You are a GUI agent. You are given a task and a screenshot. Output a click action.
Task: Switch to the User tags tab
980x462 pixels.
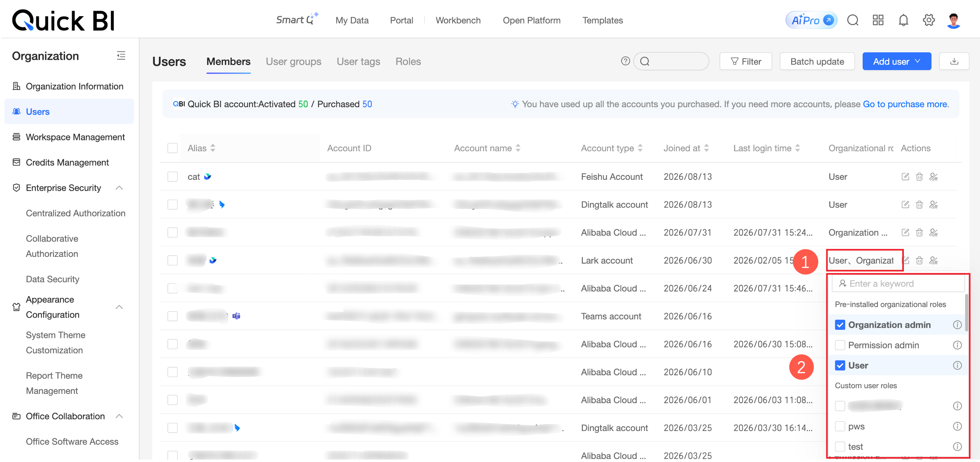point(359,61)
